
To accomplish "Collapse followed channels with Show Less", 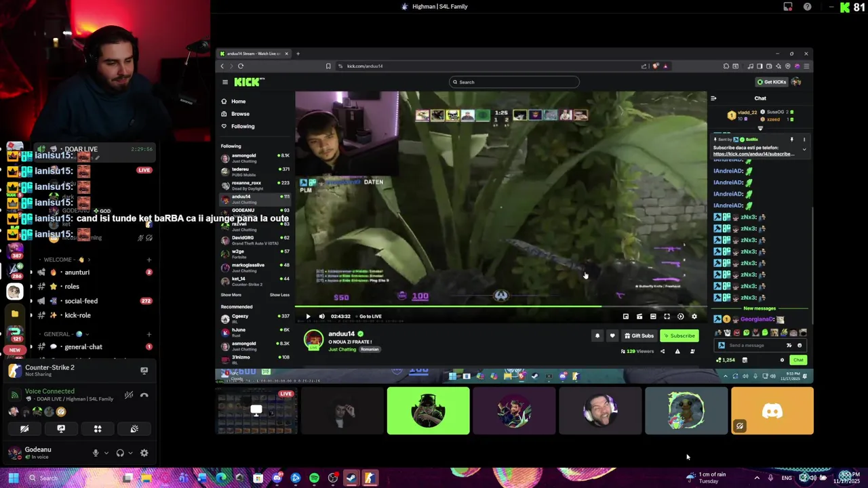I will 279,295.
